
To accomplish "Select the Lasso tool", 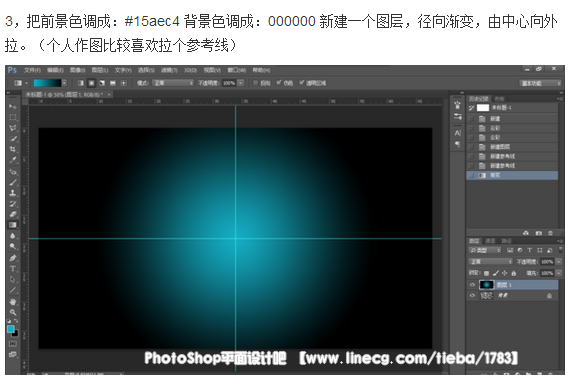I will click(x=13, y=128).
